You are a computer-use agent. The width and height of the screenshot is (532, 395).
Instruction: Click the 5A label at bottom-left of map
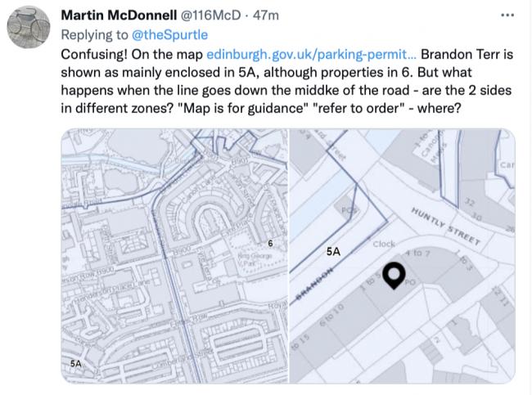point(76,363)
